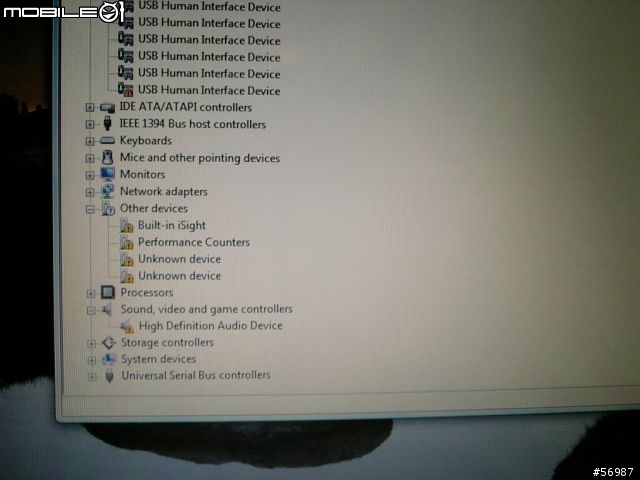Click the Storage controllers icon
Viewport: 640px width, 480px height.
(x=109, y=342)
